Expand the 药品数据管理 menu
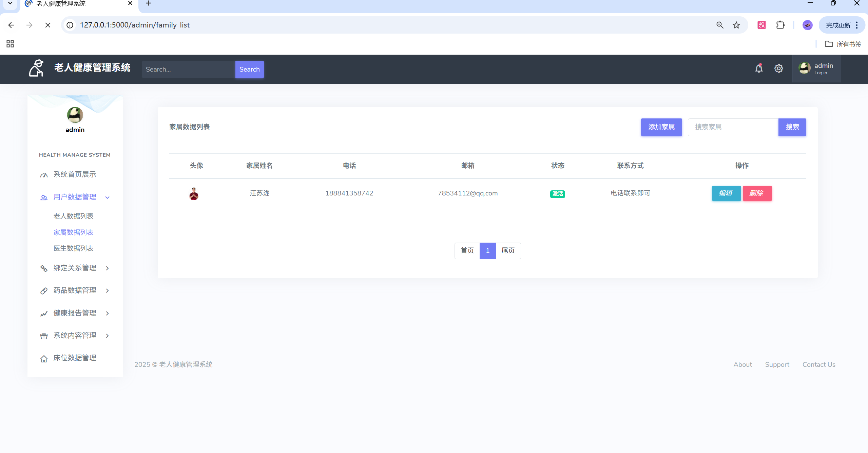This screenshot has height=453, width=868. click(x=75, y=290)
